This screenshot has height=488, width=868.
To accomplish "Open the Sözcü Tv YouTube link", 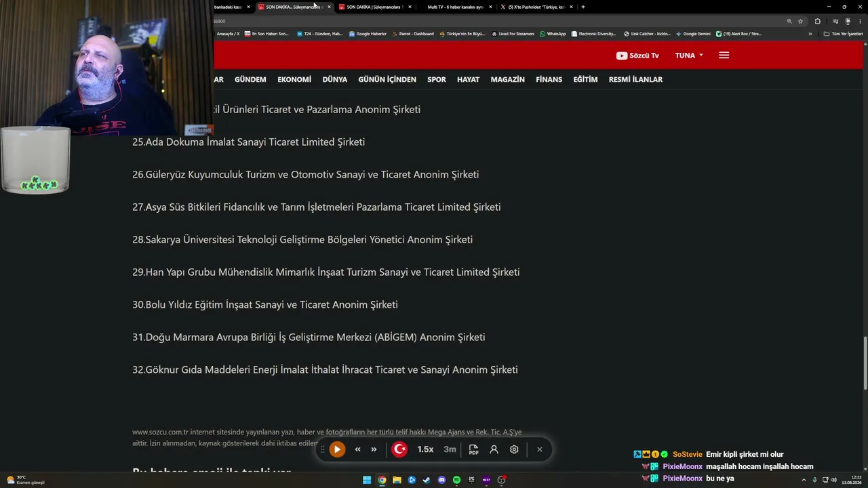I will coord(637,56).
